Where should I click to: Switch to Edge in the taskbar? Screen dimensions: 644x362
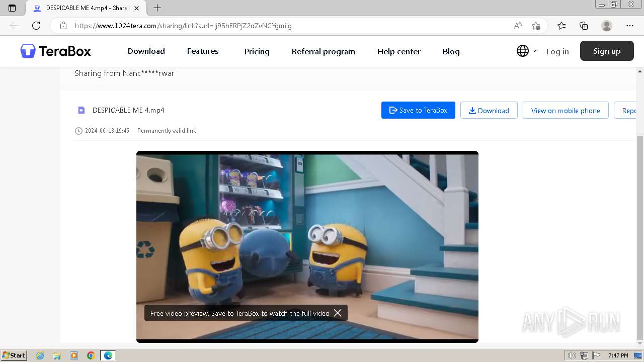[108, 355]
